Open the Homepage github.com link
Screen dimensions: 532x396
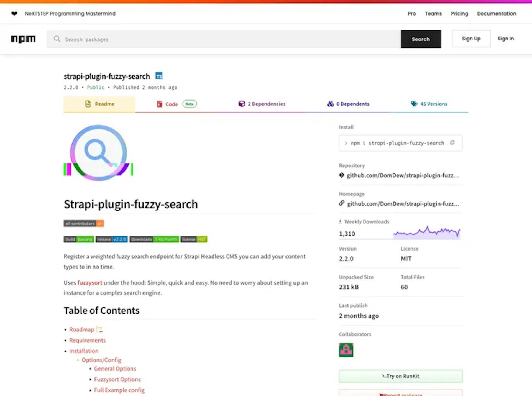403,204
